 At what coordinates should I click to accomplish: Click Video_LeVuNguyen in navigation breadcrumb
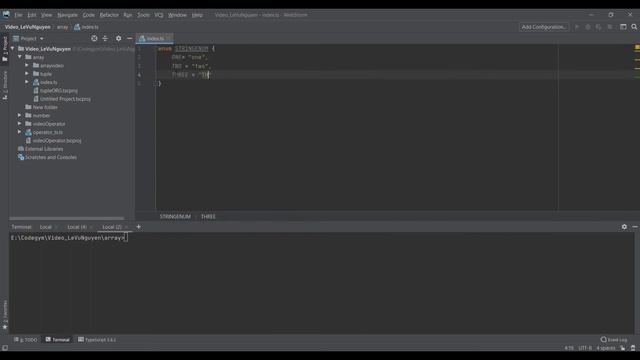coord(28,27)
